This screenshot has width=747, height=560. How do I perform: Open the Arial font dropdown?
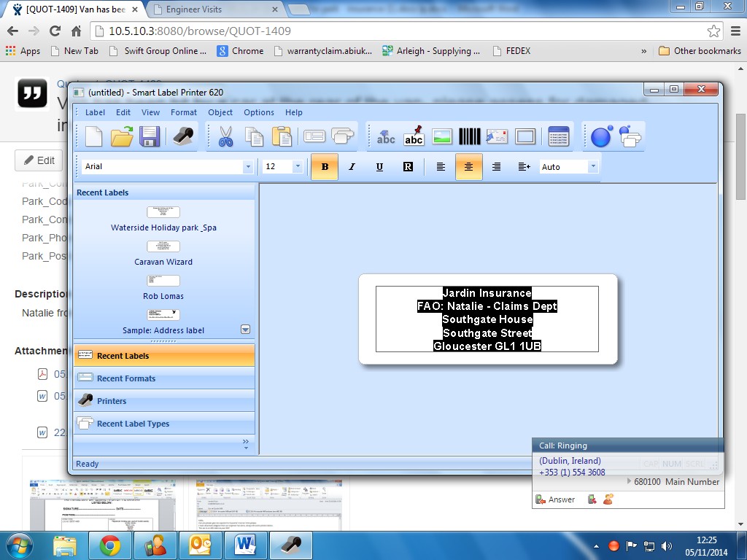coord(248,167)
